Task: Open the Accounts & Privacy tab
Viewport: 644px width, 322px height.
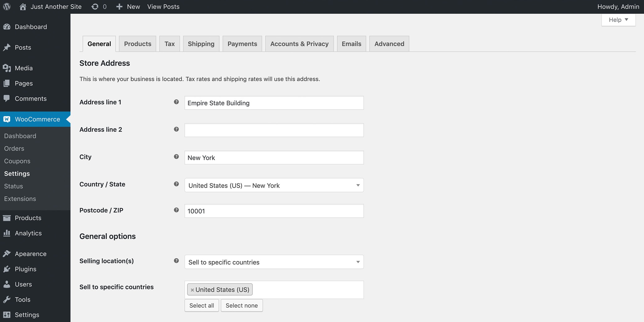Action: (299, 44)
